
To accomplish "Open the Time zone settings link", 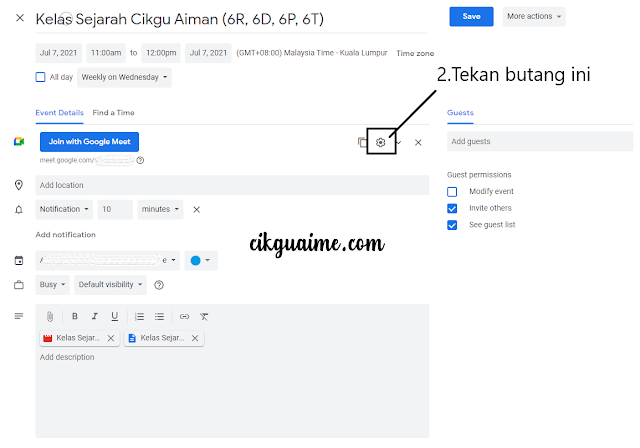I will pyautogui.click(x=415, y=53).
